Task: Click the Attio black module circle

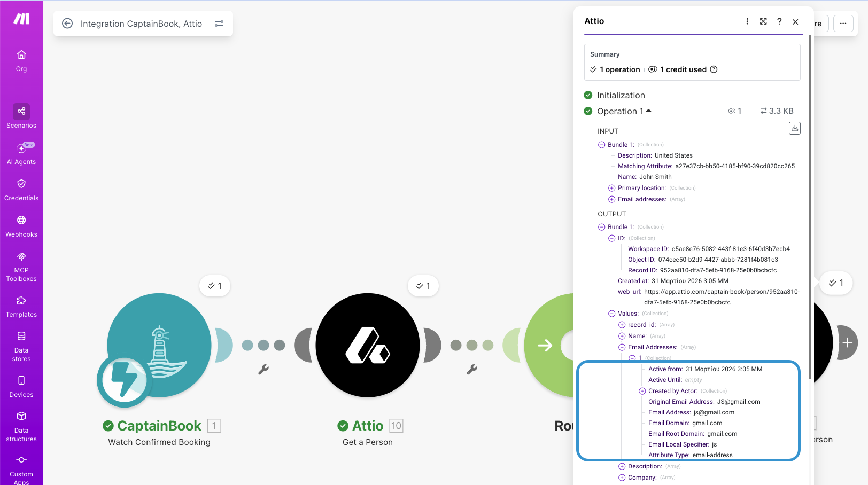Action: tap(368, 345)
